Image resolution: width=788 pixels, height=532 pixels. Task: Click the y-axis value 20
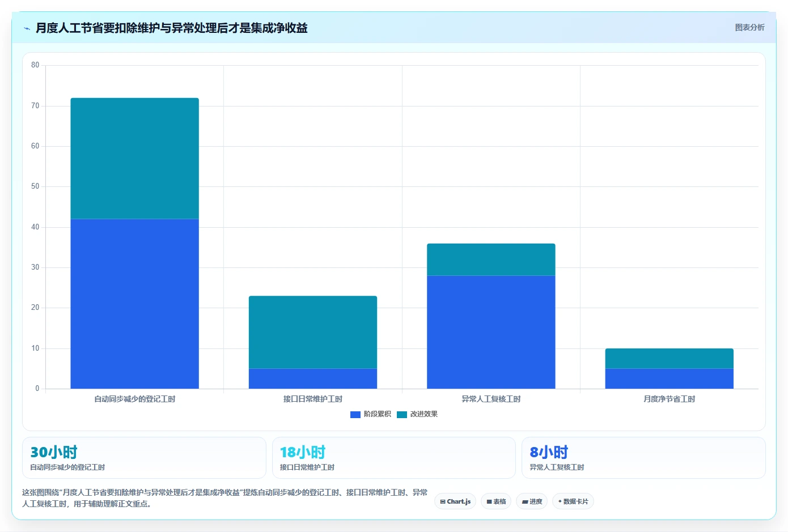coord(35,308)
